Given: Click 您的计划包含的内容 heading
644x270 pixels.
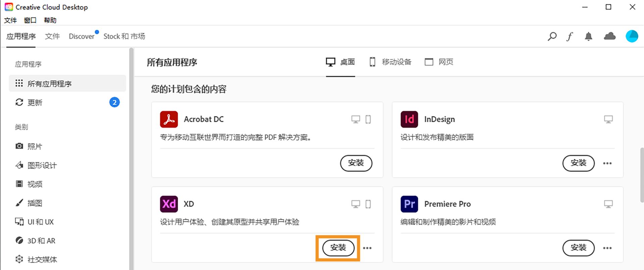Looking at the screenshot, I should point(189,89).
